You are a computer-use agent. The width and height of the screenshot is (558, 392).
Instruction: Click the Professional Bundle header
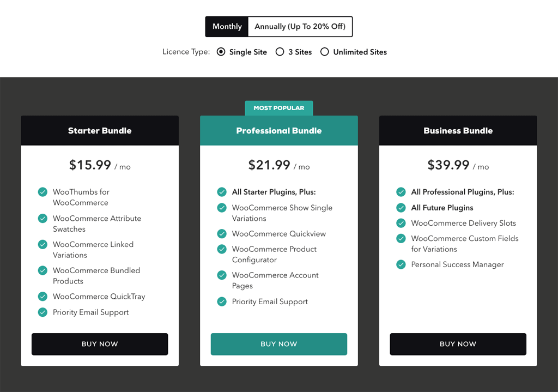point(279,131)
